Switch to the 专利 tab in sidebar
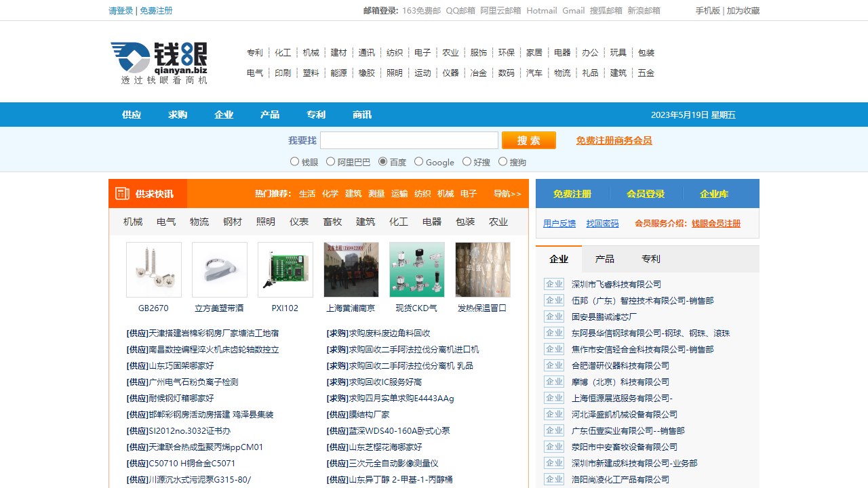868x488 pixels. (x=650, y=259)
